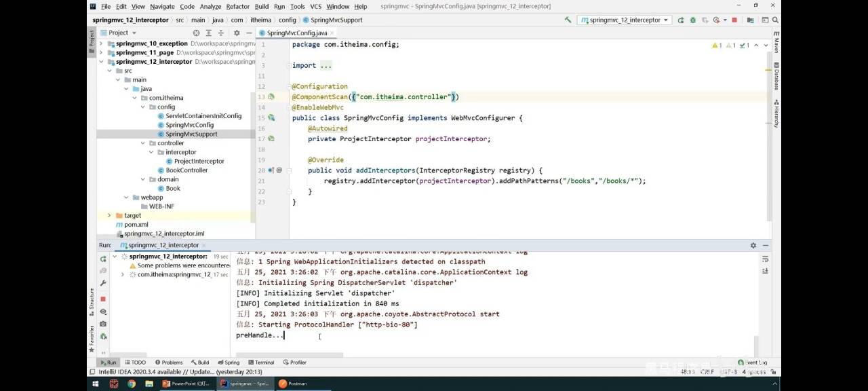Select pom.xml in project tree
The width and height of the screenshot is (868, 391).
[x=132, y=225]
